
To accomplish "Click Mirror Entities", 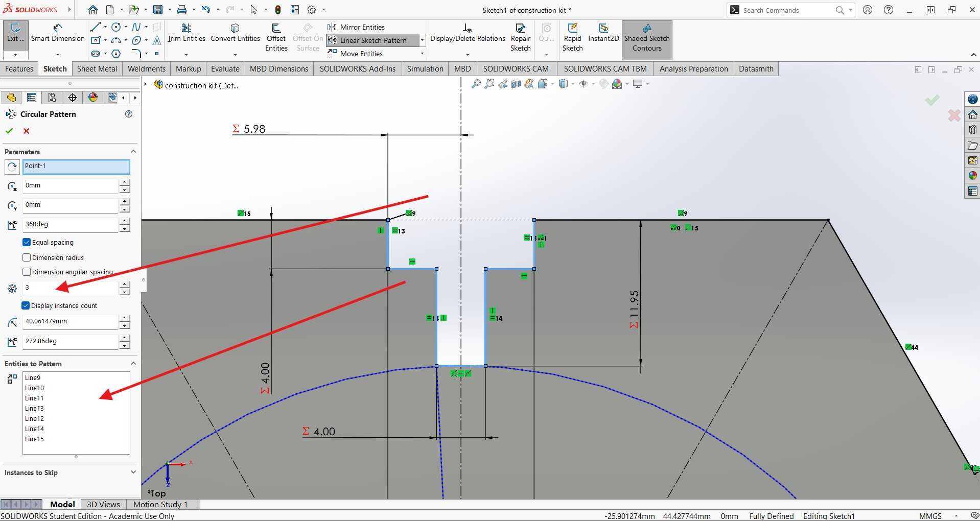I will [x=357, y=27].
